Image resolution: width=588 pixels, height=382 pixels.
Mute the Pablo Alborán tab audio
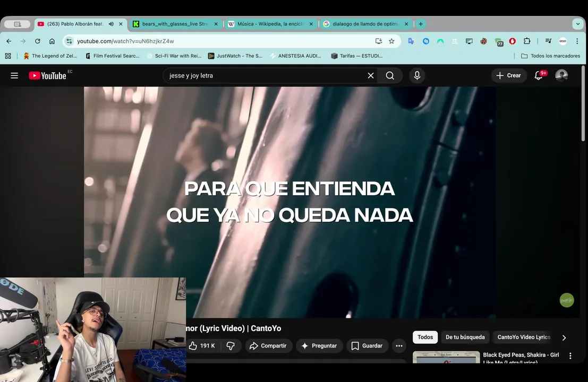pyautogui.click(x=111, y=24)
